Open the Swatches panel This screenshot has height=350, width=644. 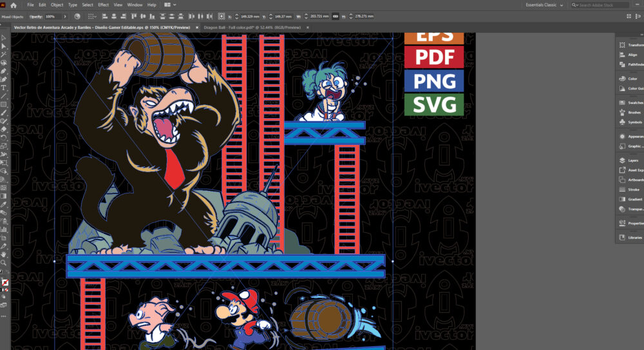tap(631, 102)
